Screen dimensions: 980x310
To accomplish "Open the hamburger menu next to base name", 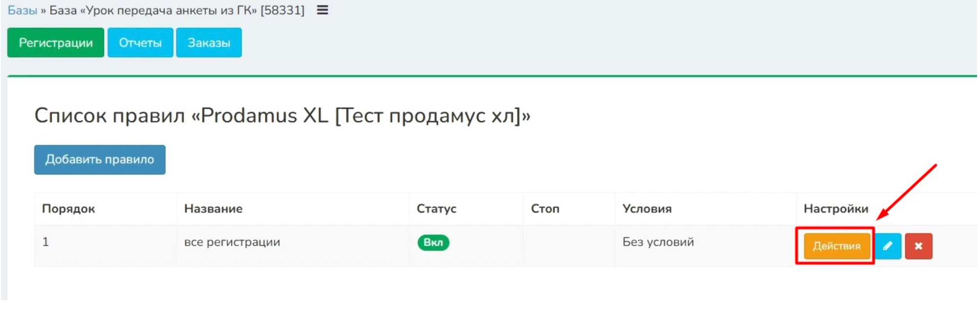I will 322,10.
